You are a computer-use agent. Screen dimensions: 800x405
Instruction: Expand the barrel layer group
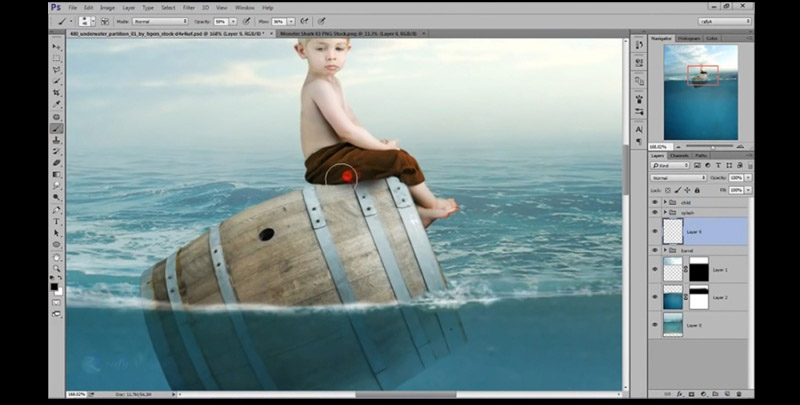tap(665, 250)
